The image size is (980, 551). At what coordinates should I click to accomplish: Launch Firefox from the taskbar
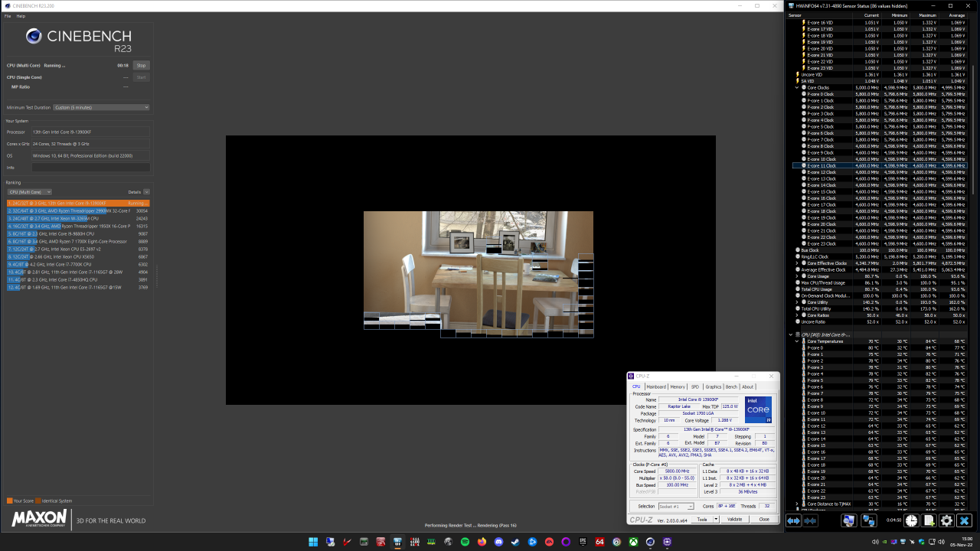point(481,543)
